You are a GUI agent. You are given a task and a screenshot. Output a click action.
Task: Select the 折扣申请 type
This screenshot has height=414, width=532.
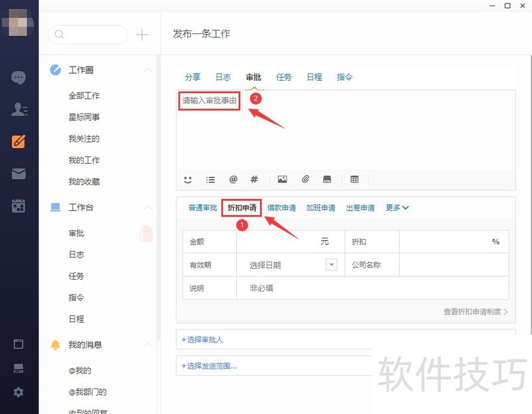(x=242, y=208)
